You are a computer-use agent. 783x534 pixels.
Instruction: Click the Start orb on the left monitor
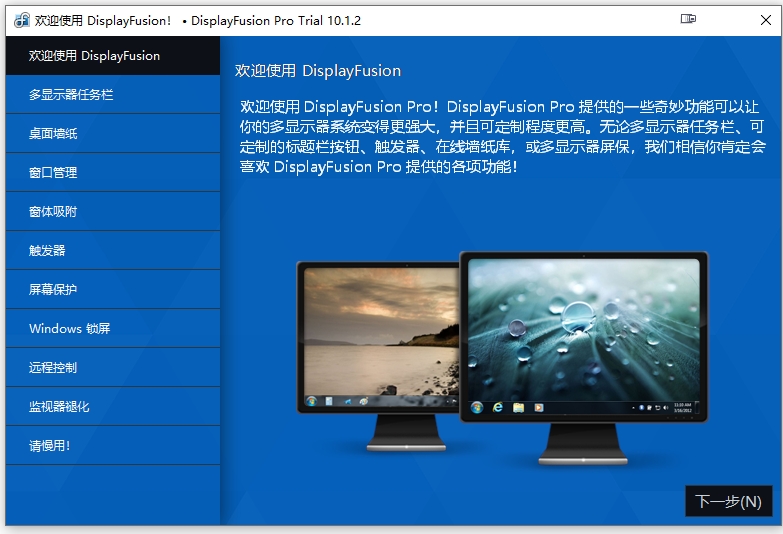[x=312, y=401]
